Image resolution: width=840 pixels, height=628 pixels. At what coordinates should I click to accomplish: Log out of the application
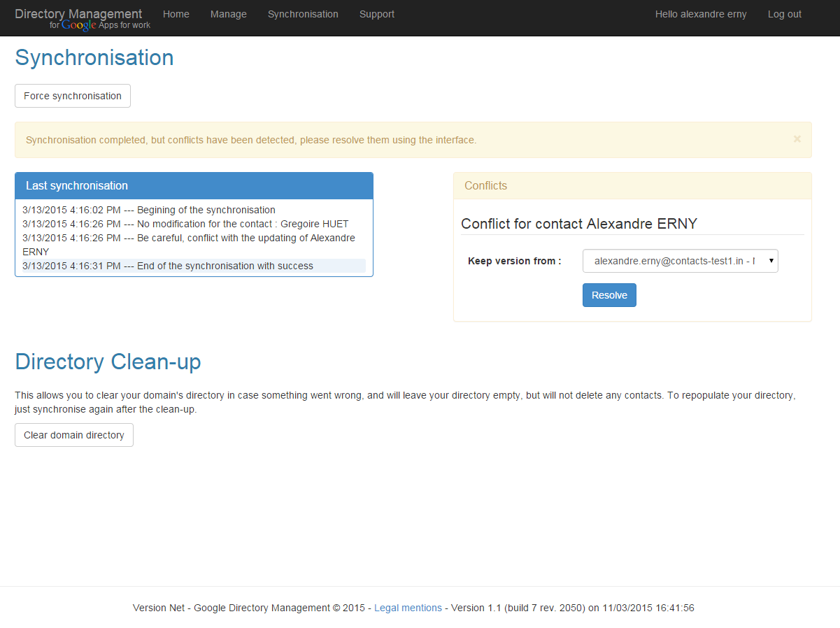point(785,14)
